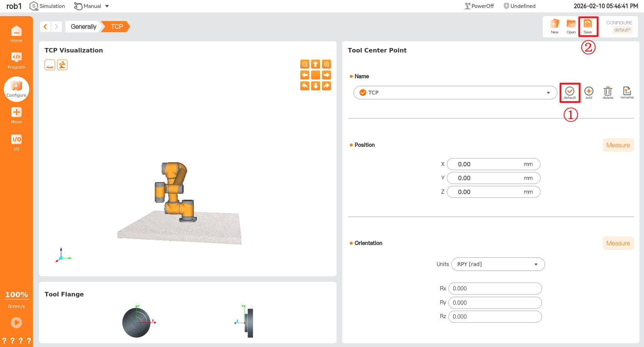Click the New configuration icon

click(x=554, y=26)
